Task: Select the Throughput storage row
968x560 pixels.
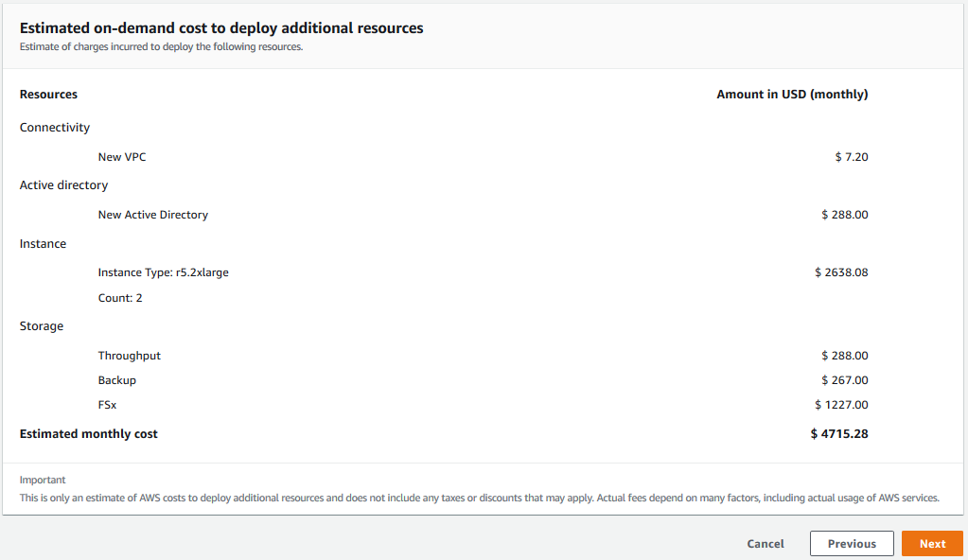Action: tap(129, 355)
